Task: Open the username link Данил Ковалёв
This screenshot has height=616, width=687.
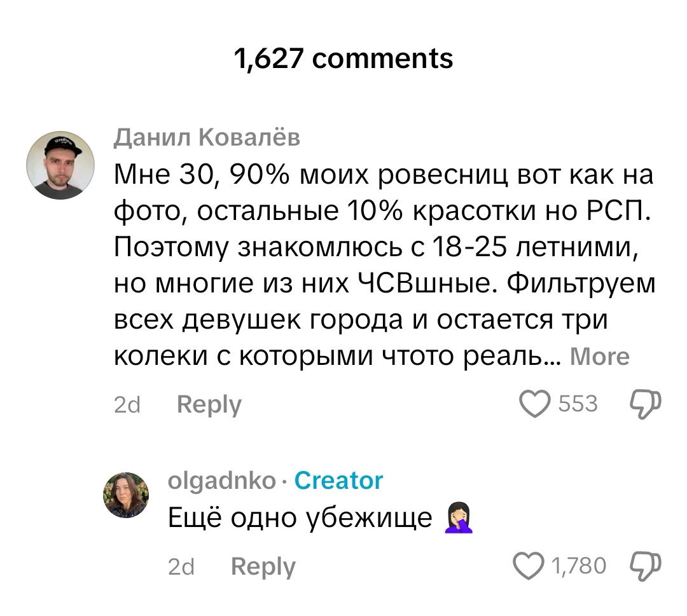Action: coord(207,137)
